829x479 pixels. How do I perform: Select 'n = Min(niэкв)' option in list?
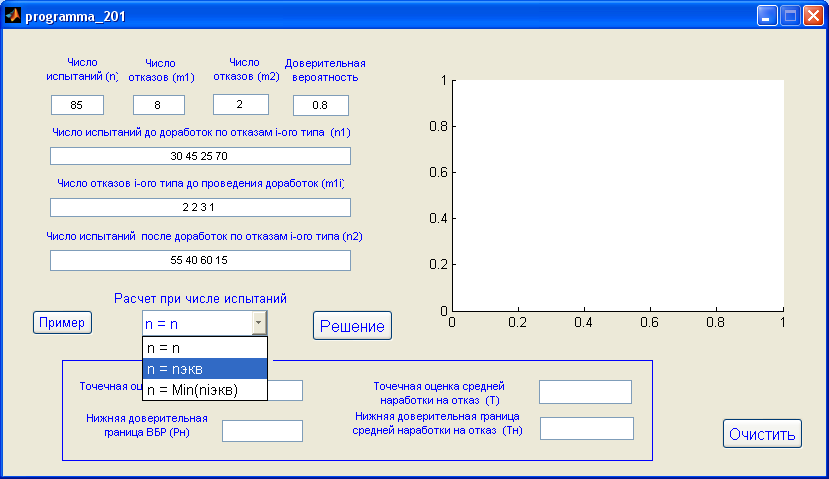[x=205, y=390]
